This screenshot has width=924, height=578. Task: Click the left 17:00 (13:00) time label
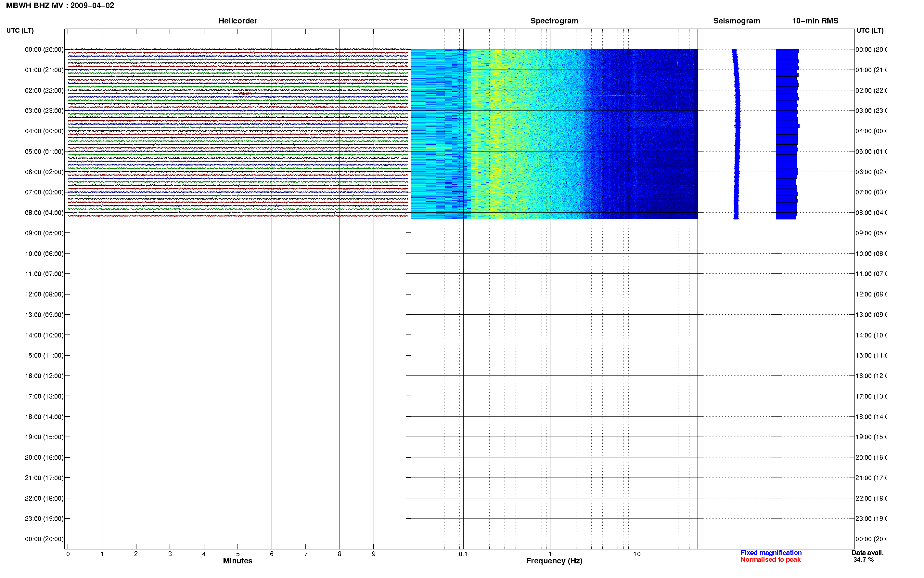click(44, 396)
